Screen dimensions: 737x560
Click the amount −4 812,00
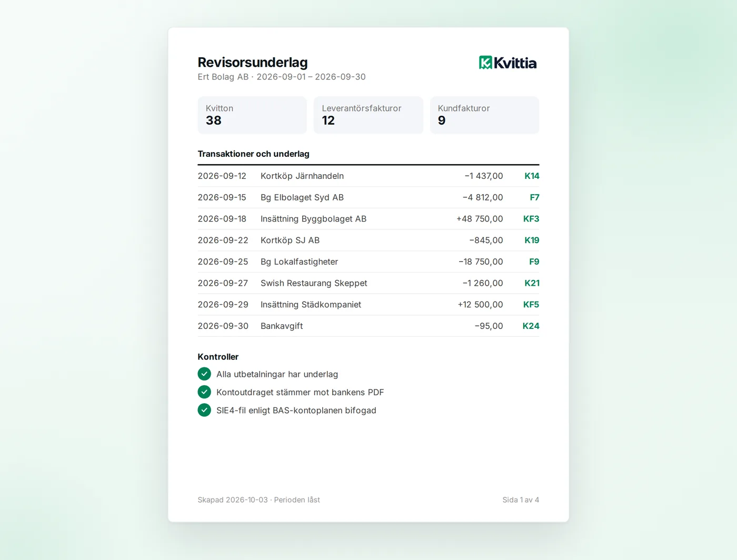(x=483, y=197)
